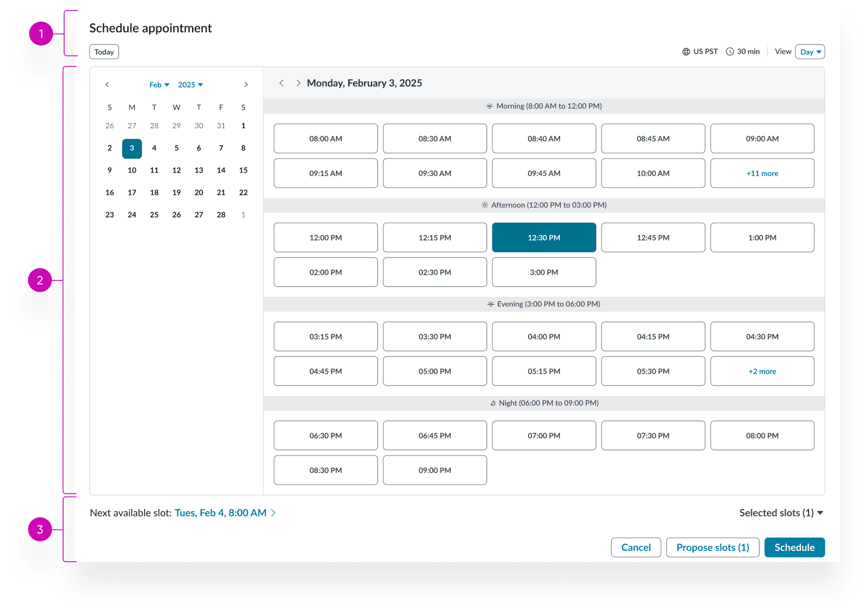Click the Afternoon sun icon

click(484, 205)
